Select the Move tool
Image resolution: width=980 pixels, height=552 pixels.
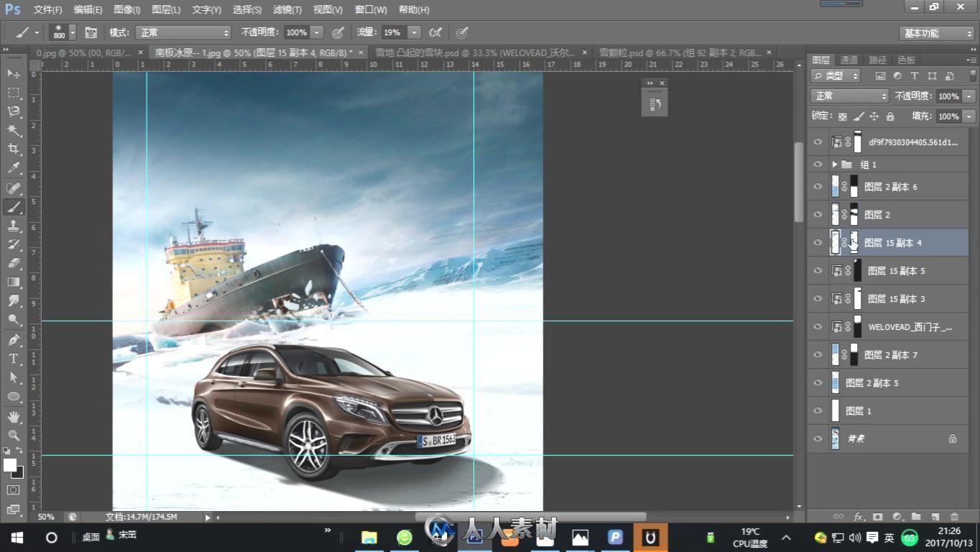tap(13, 73)
